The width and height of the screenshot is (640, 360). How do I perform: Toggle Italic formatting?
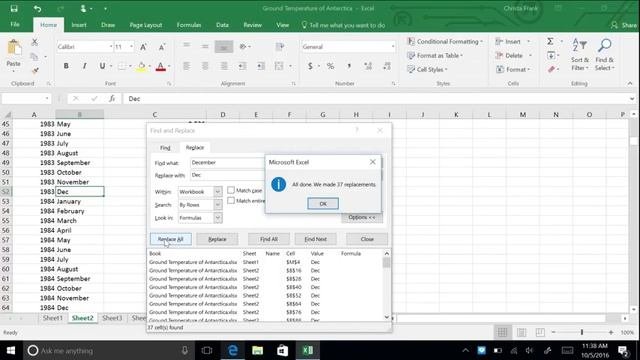[84, 66]
